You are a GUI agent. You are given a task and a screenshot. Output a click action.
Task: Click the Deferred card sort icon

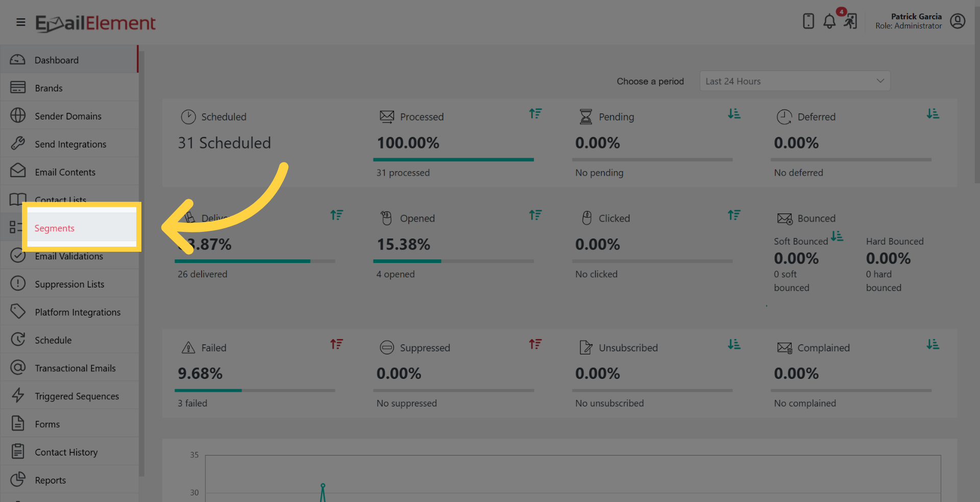pyautogui.click(x=933, y=113)
